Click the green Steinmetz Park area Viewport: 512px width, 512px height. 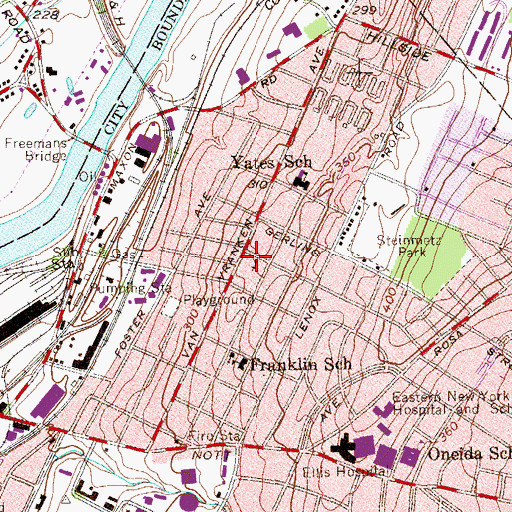pos(429,257)
